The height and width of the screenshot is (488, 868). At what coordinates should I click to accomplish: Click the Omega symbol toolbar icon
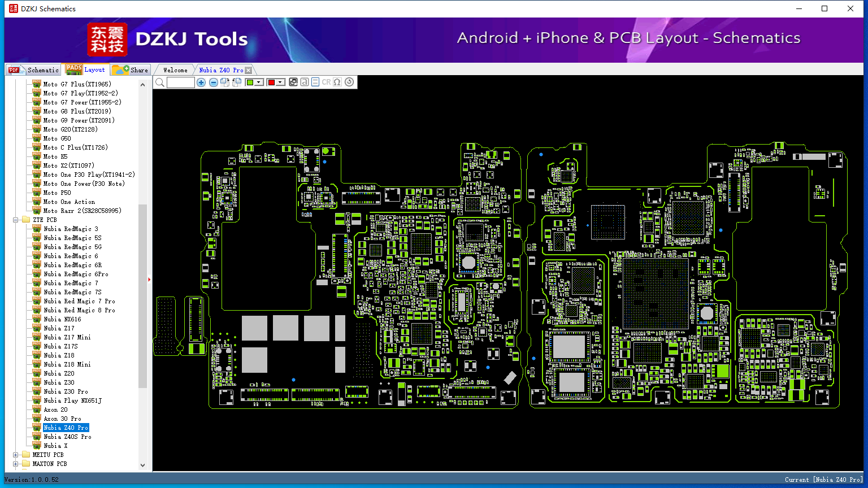coord(337,82)
